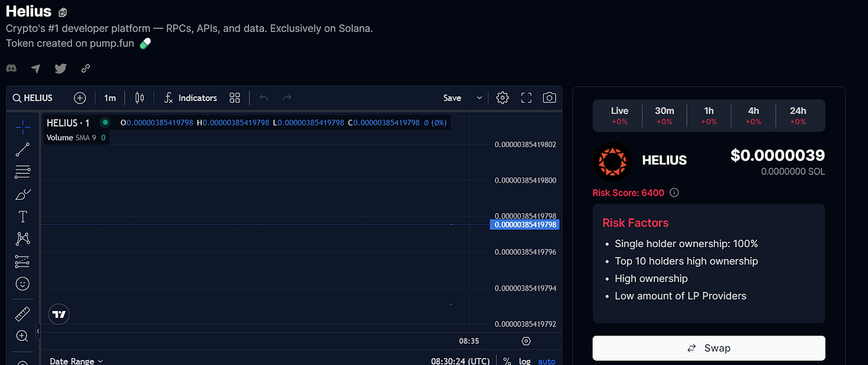Open the Telegram social link
Image resolution: width=868 pixels, height=365 pixels.
coord(36,68)
